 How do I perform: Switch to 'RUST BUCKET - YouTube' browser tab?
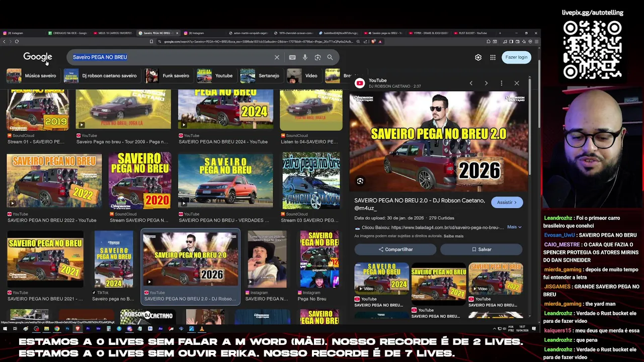[472, 33]
